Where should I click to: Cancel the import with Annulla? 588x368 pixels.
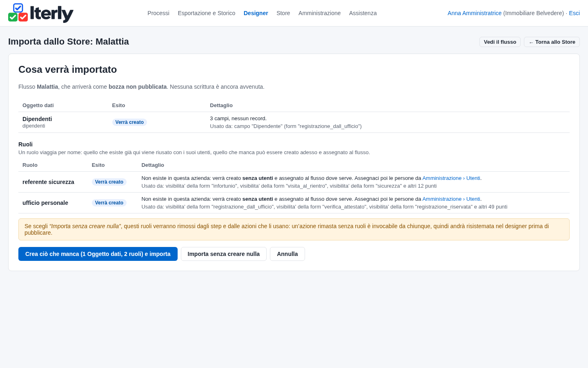[287, 254]
